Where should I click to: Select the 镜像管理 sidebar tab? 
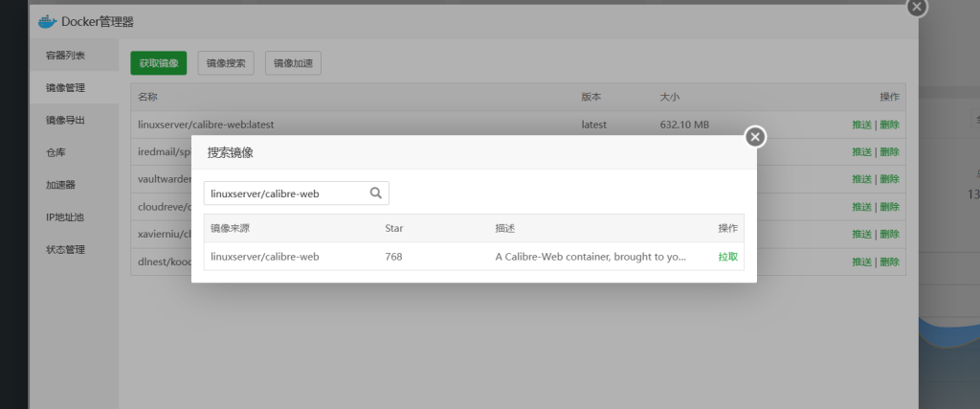(x=74, y=87)
